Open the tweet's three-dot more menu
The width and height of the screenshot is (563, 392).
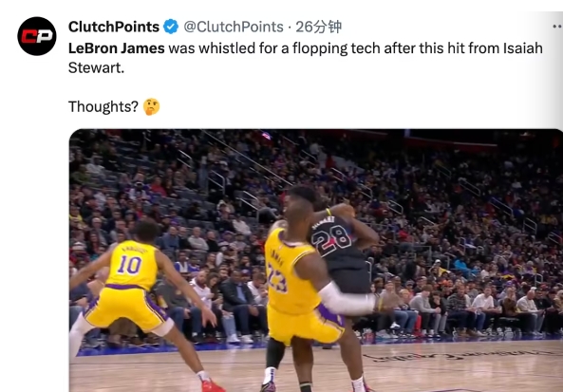557,27
